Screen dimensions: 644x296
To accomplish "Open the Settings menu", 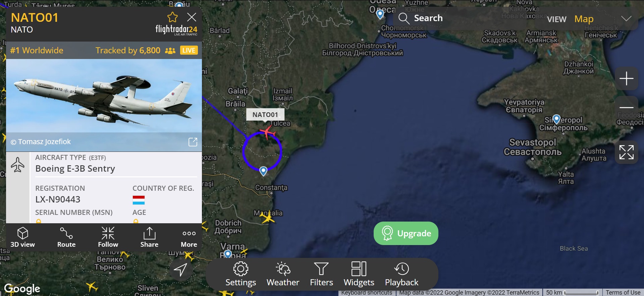I will coord(240,274).
